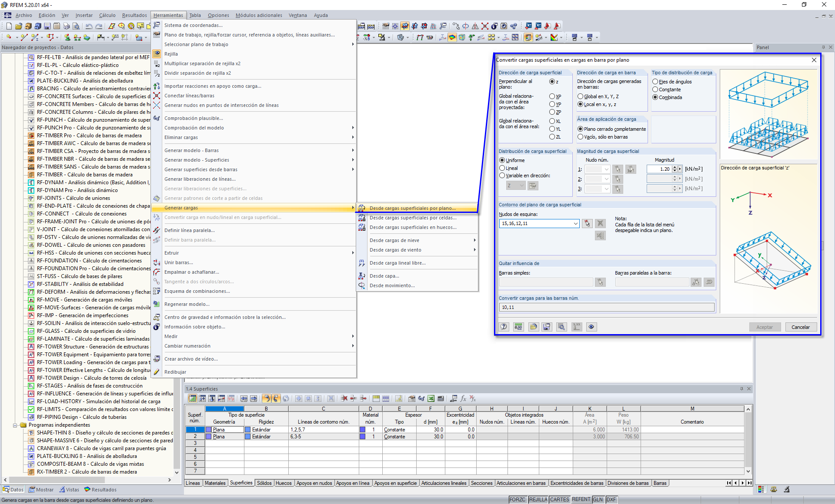Open the Nudos de esquina dropdown
Image resolution: width=835 pixels, height=504 pixels.
(x=575, y=223)
